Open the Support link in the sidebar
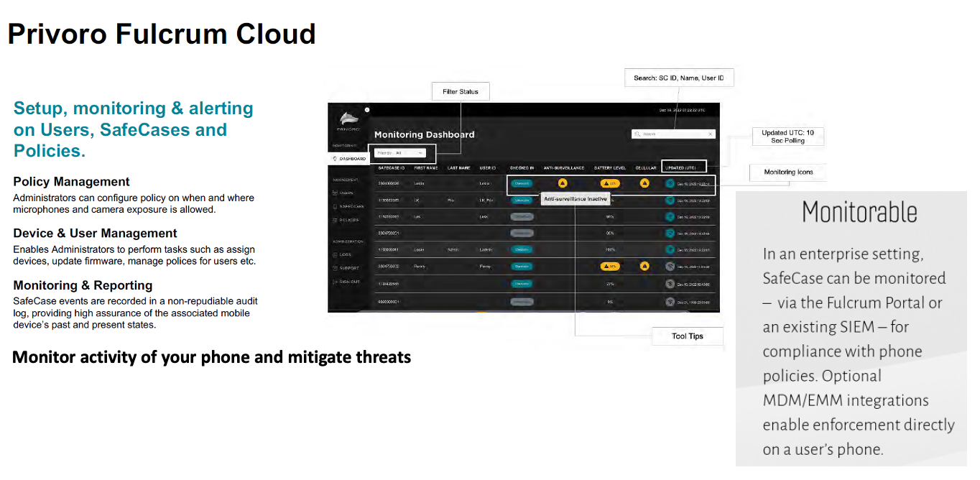Viewport: 980px width, 480px height. tap(349, 268)
